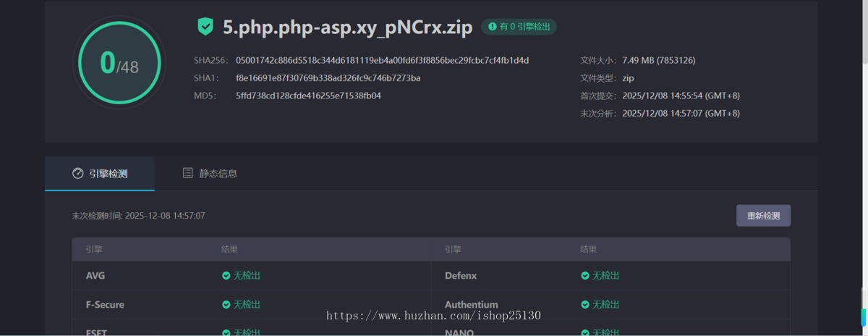The height and width of the screenshot is (336, 868).
Task: Click the huzhan.com ishop25130 URL text
Action: coord(433,316)
